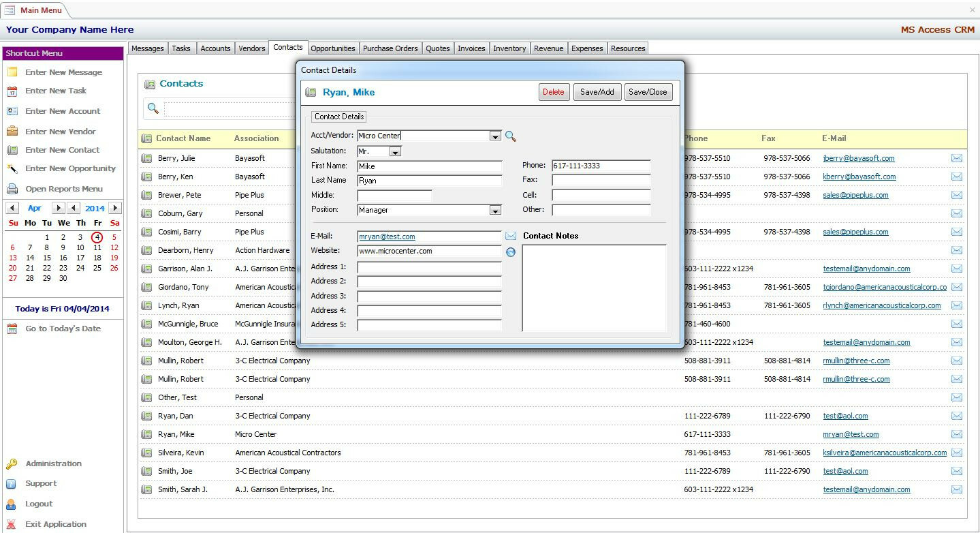Click the Save/Close button
980x533 pixels.
[x=648, y=92]
